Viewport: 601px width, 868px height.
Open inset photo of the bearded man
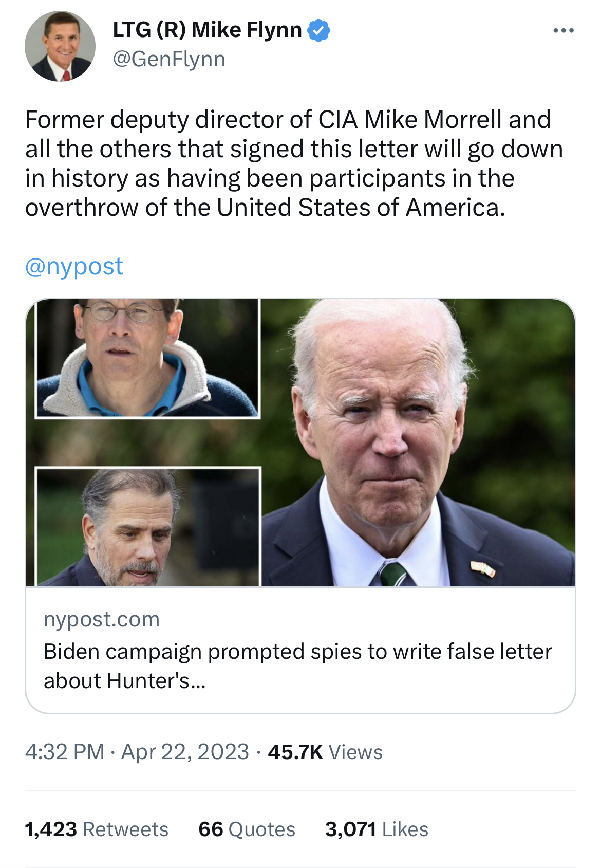pyautogui.click(x=147, y=526)
